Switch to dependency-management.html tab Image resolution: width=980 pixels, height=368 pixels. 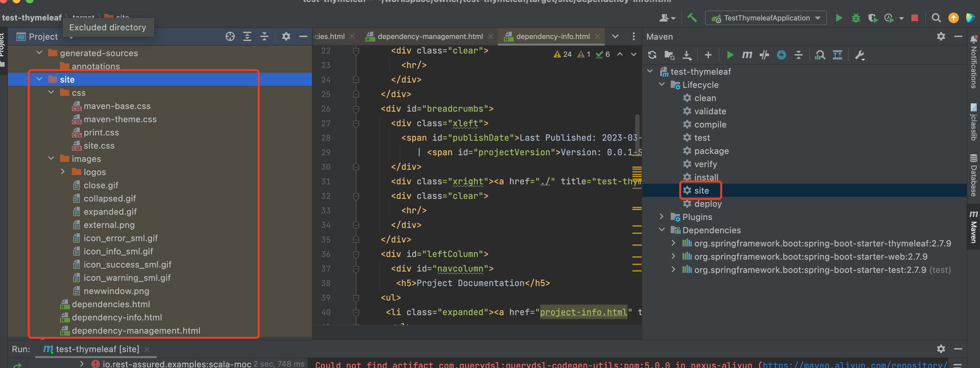430,37
